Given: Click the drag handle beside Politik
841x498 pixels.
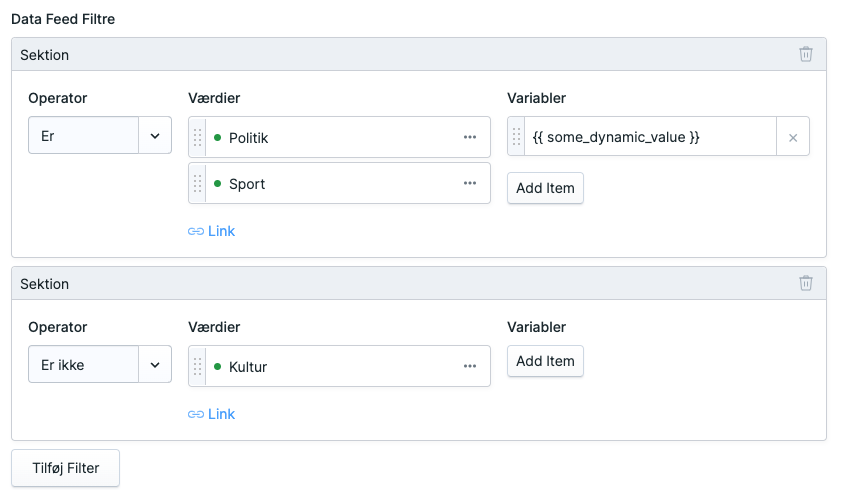Looking at the screenshot, I should (198, 137).
